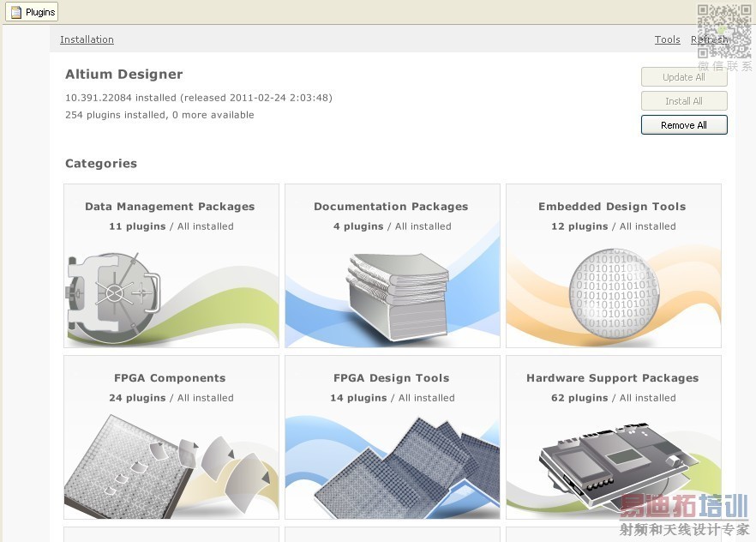Click the '24 plugins / All installed' text
This screenshot has width=756, height=542.
point(171,398)
